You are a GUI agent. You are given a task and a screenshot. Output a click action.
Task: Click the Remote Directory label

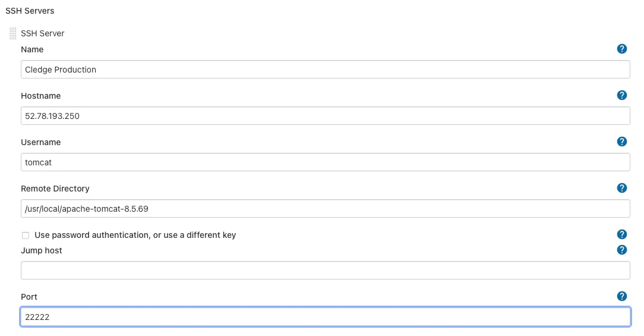pos(55,189)
